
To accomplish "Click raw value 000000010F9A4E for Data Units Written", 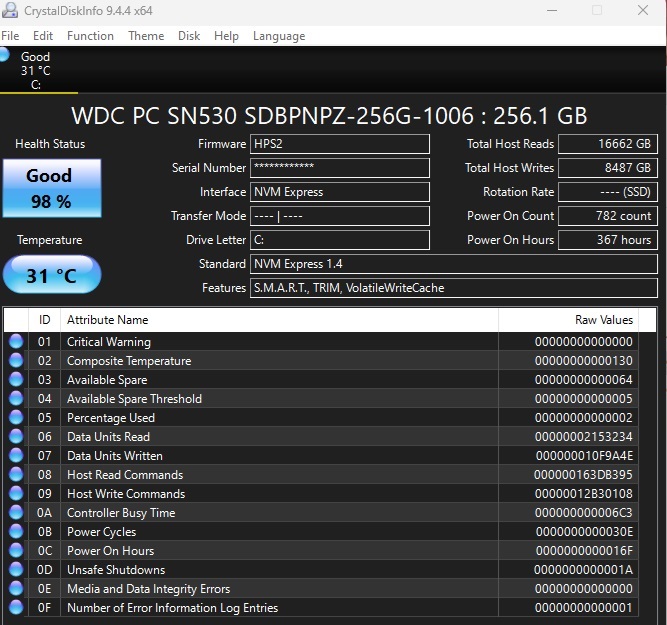I will click(x=584, y=456).
